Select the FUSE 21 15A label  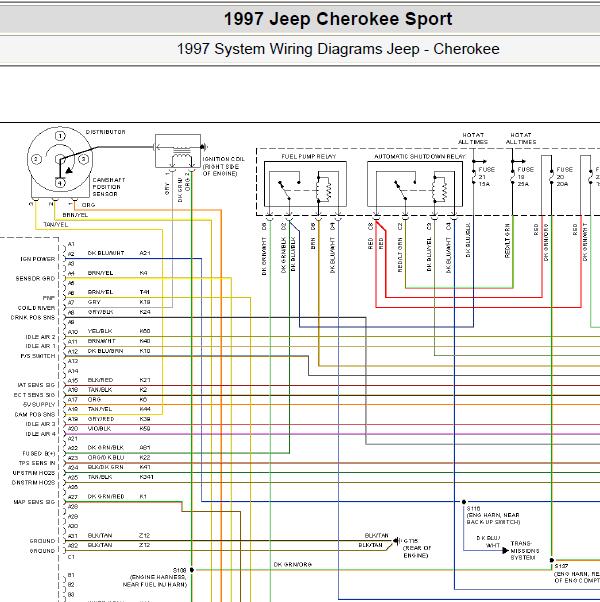(486, 177)
